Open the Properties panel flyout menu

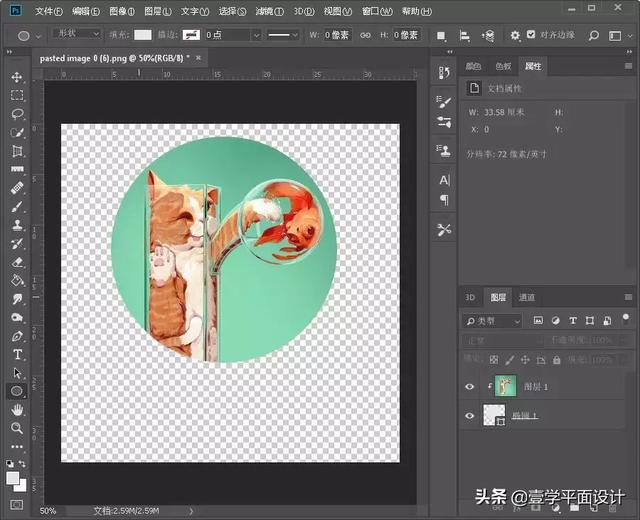coord(628,66)
